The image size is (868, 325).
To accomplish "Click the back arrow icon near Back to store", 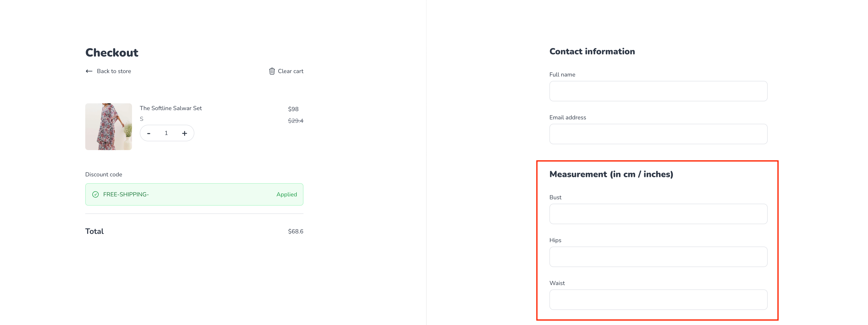I will (x=89, y=71).
